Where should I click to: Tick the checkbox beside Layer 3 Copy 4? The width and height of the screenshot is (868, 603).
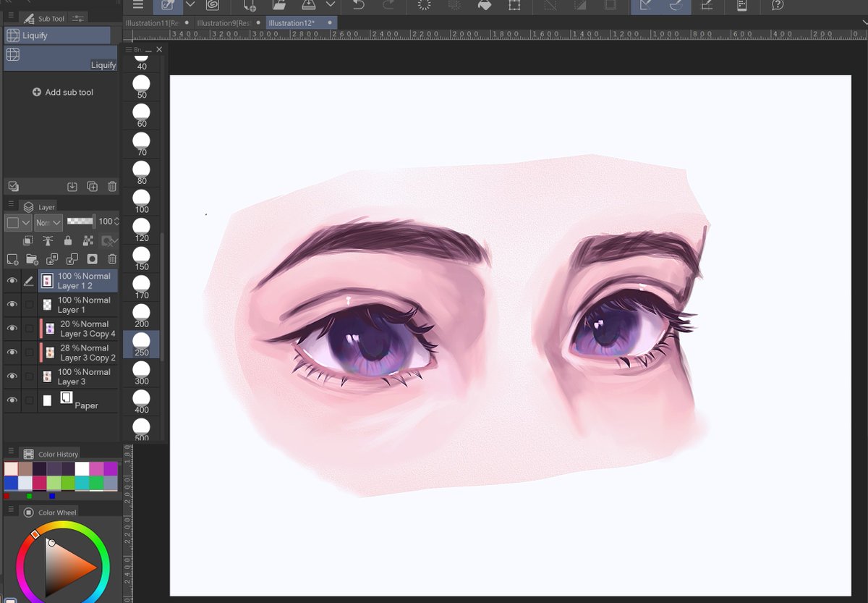pyautogui.click(x=30, y=329)
